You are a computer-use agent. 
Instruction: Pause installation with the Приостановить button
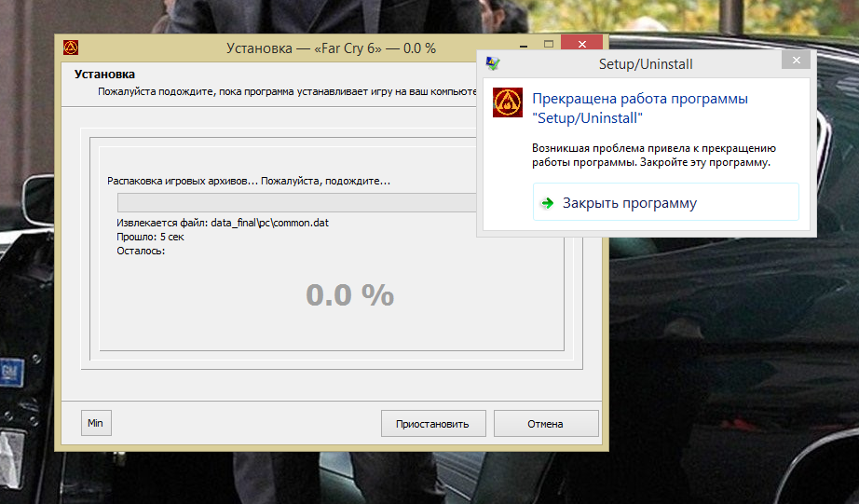[x=432, y=423]
